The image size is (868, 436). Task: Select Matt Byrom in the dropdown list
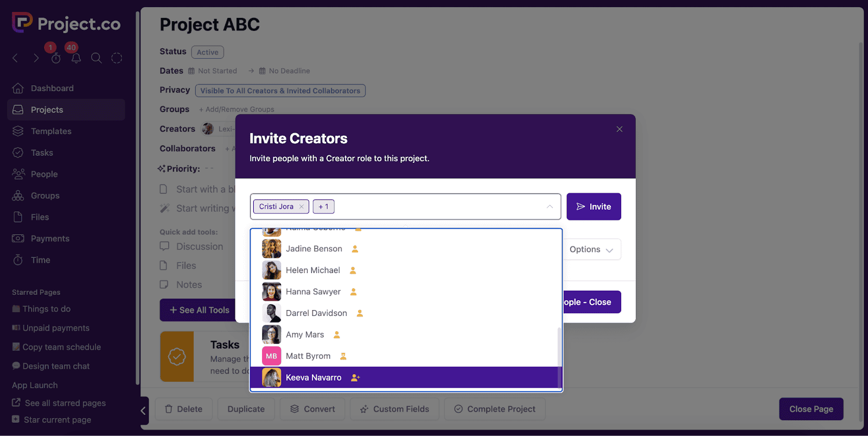tap(308, 356)
